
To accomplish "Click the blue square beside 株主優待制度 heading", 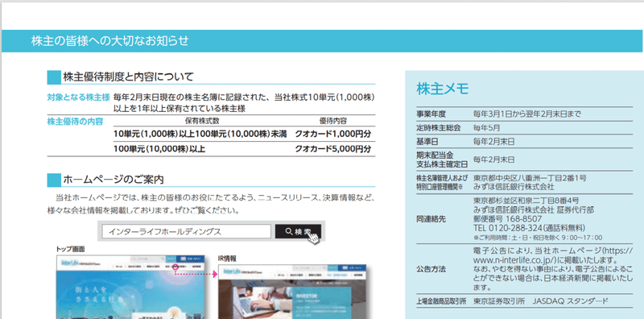I will [x=54, y=77].
